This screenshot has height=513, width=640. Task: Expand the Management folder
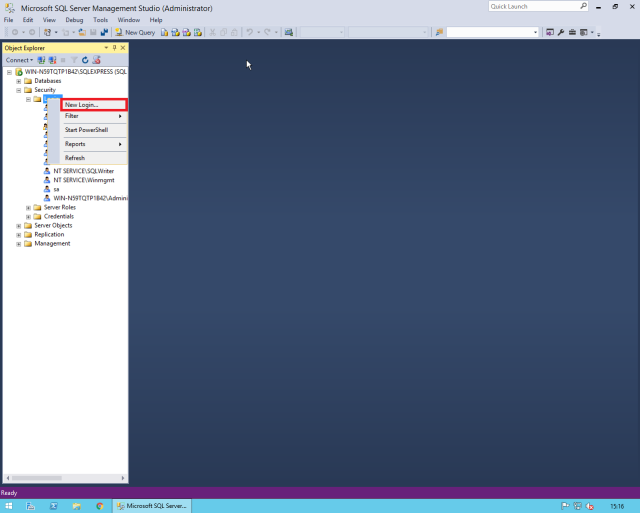(18, 244)
